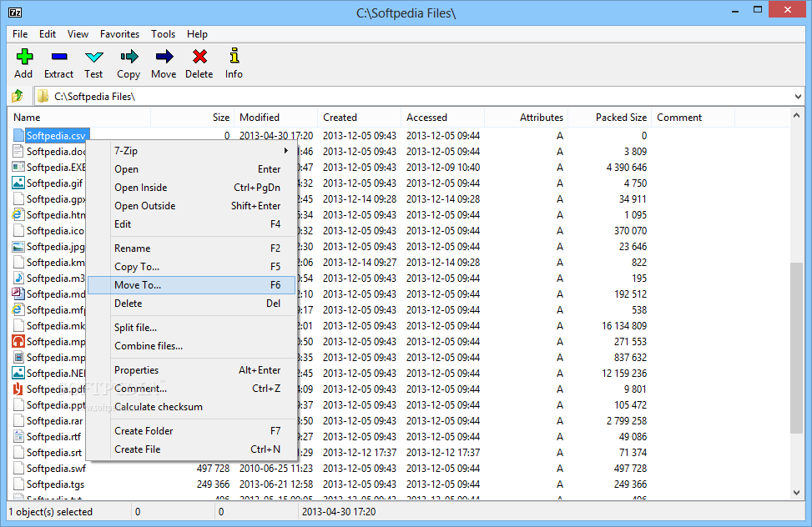
Task: Select the Softpedia.jpg file icon
Action: click(x=18, y=247)
